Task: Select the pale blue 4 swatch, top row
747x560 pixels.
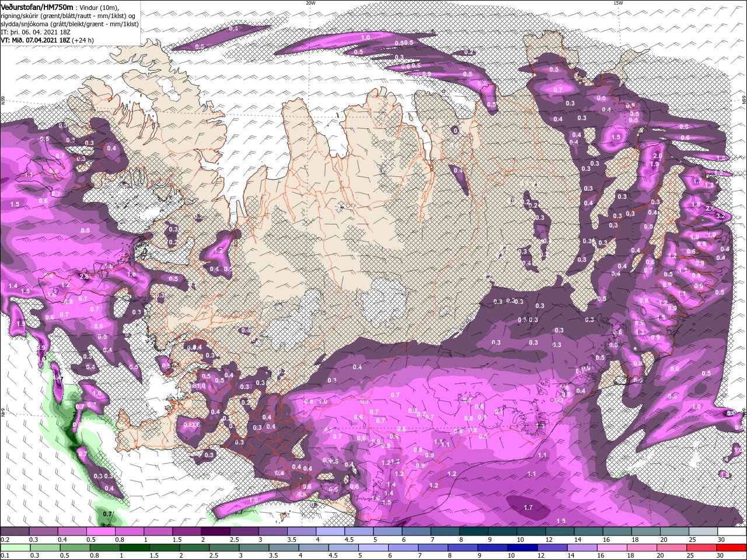Action: pyautogui.click(x=330, y=531)
